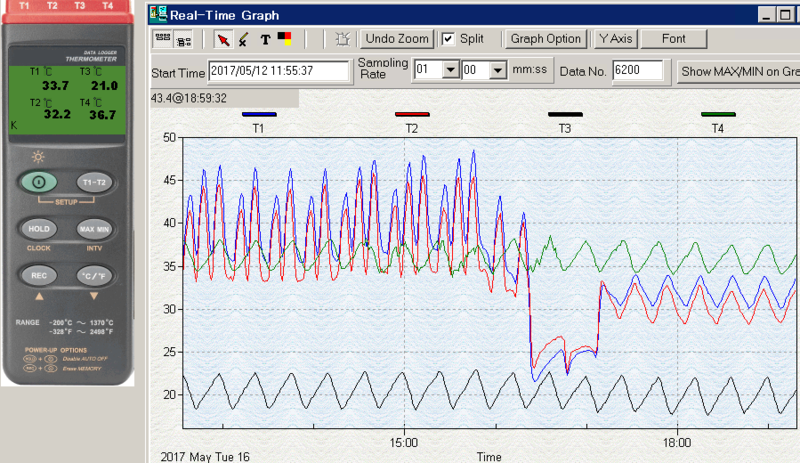Click the T4 legend label
Image resolution: width=800 pixels, height=463 pixels.
coord(717,129)
